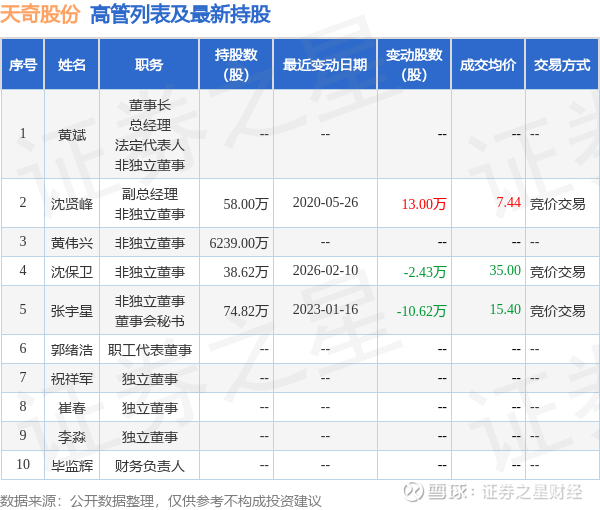Click the 38.62万 shareholding value

(x=246, y=272)
